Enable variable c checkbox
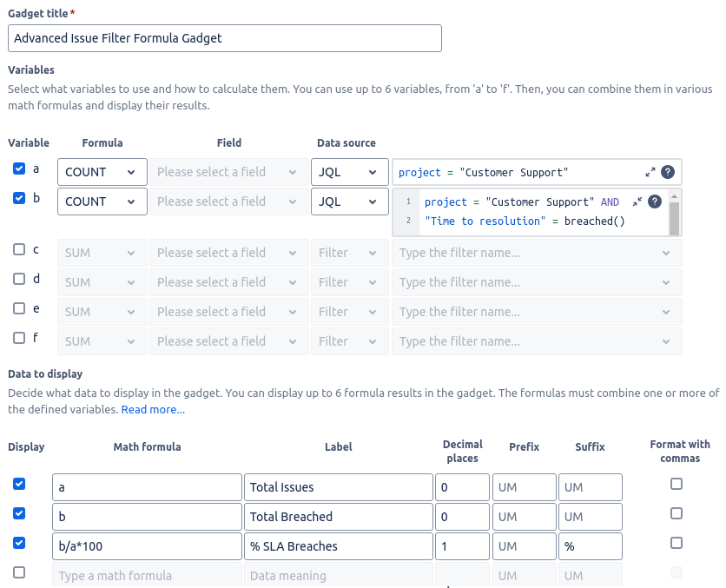 pos(19,249)
